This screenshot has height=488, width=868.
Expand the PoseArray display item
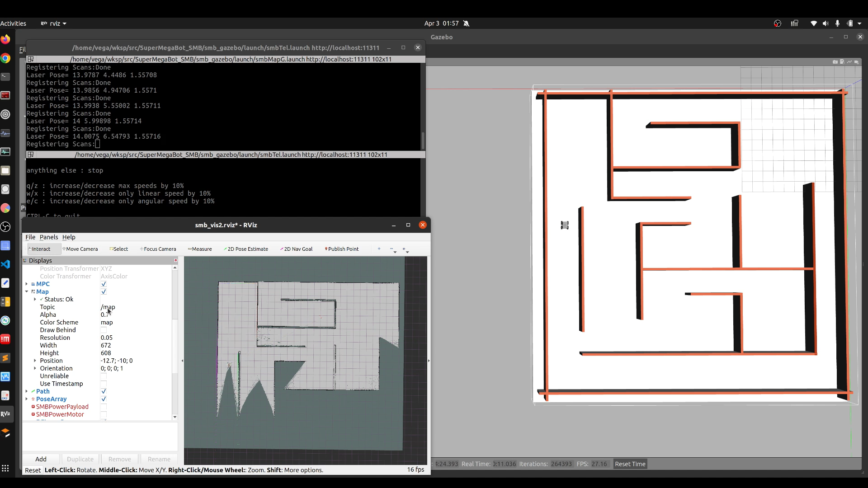click(x=27, y=399)
